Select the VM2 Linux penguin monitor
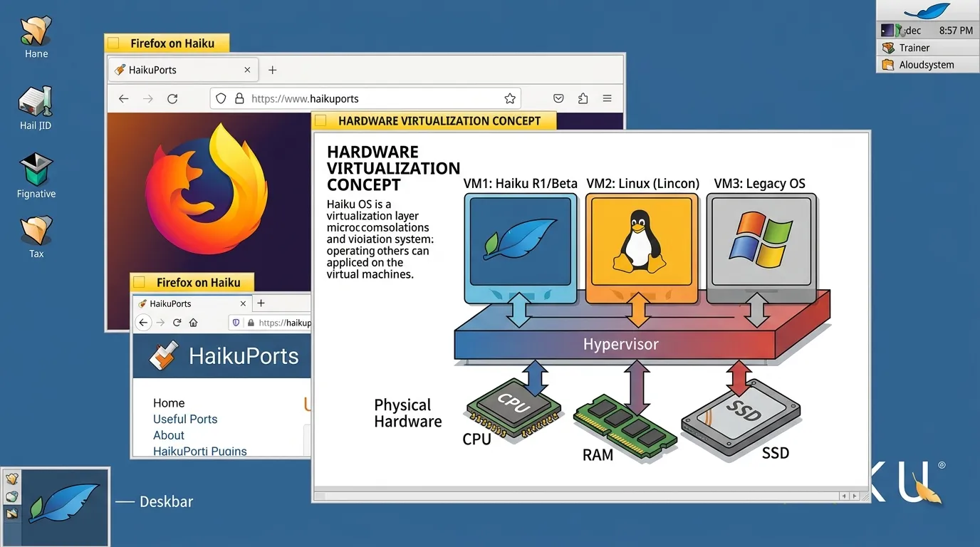 (642, 247)
